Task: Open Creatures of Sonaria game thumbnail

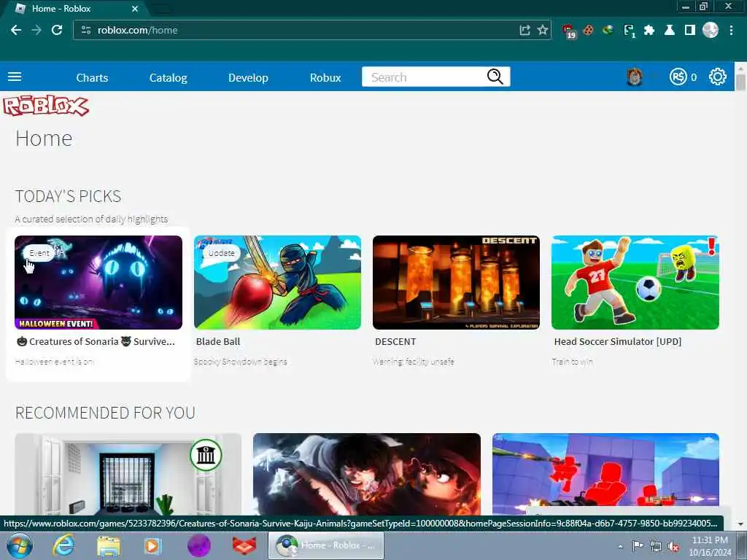Action: [98, 282]
